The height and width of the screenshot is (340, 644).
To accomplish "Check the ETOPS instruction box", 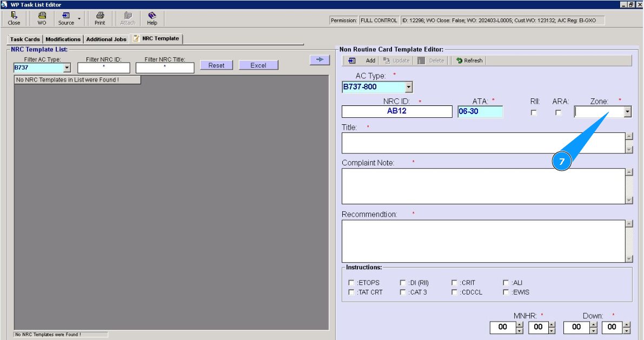I will tap(351, 283).
